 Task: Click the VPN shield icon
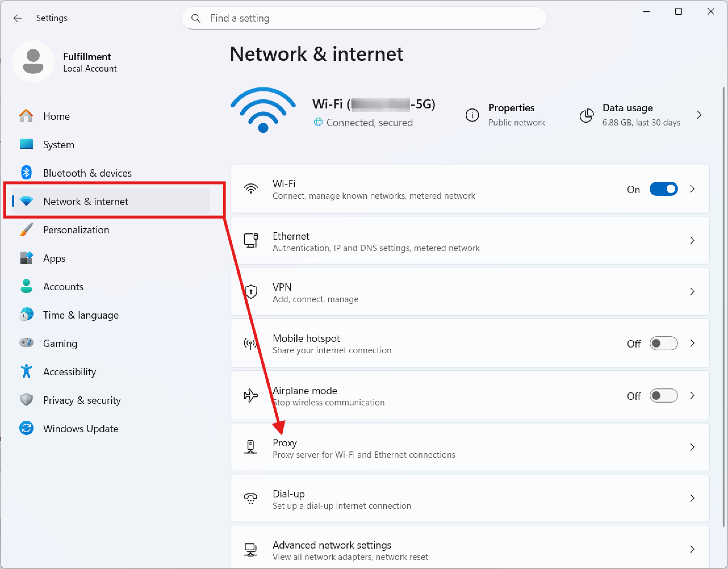coord(251,292)
